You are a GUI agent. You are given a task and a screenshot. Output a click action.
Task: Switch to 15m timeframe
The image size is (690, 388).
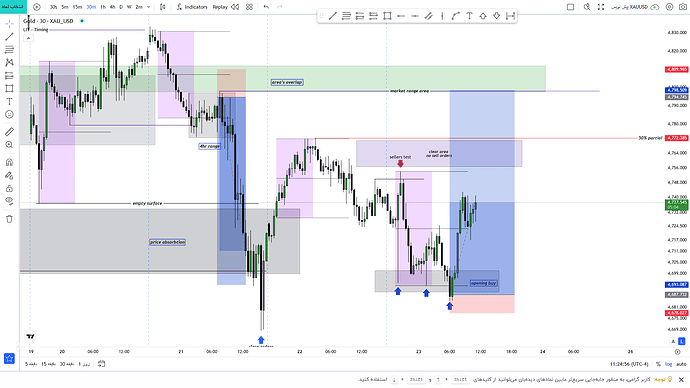[x=77, y=7]
